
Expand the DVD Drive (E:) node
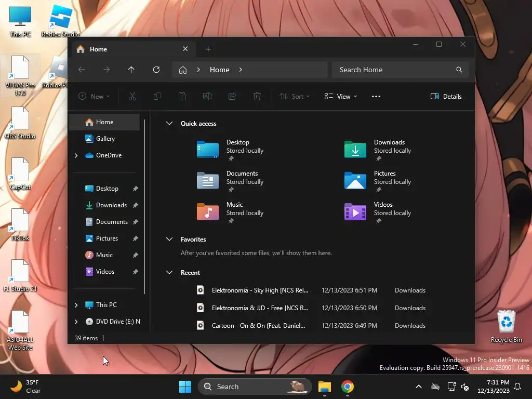coord(76,322)
